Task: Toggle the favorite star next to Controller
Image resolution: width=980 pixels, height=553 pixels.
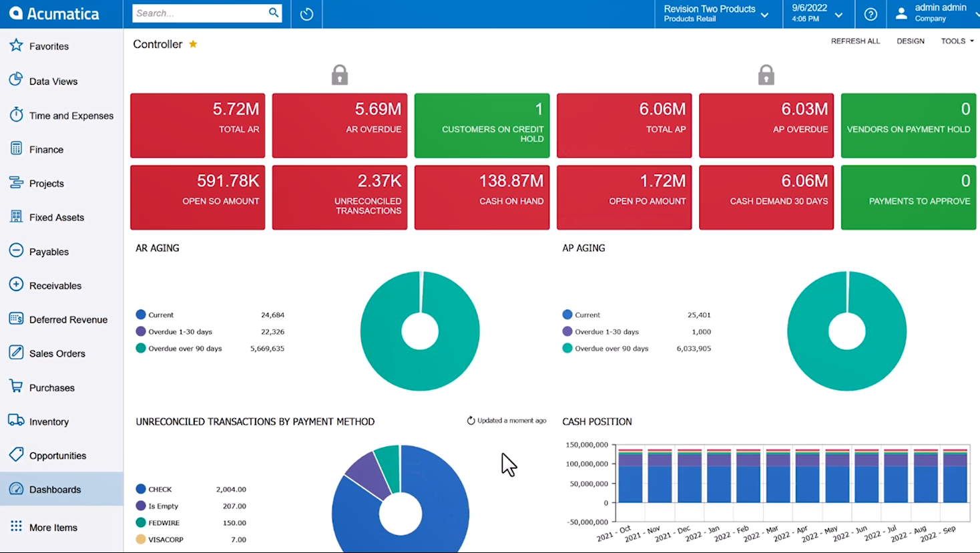Action: tap(193, 44)
